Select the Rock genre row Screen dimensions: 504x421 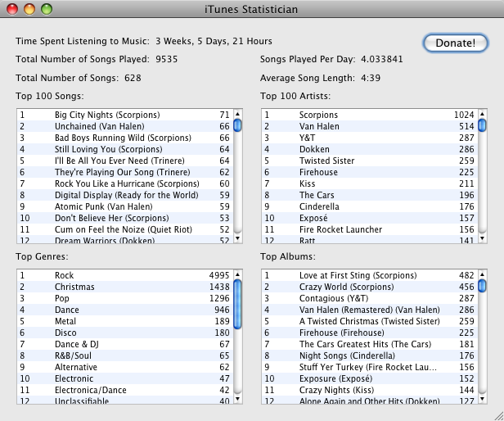click(125, 275)
